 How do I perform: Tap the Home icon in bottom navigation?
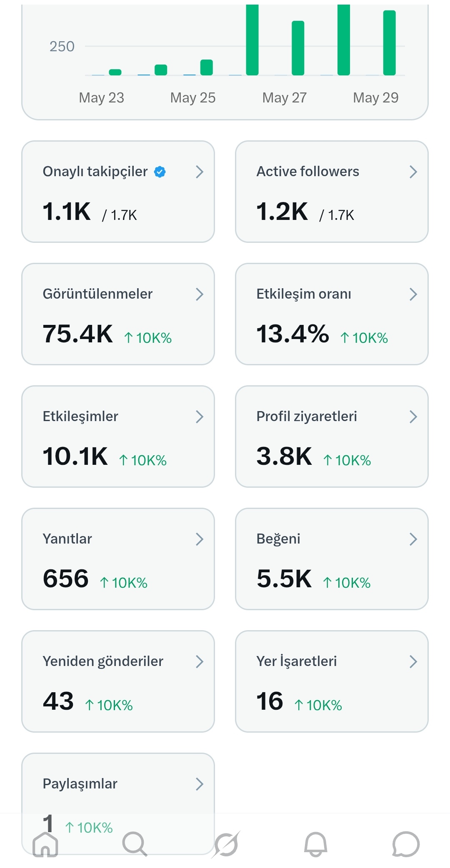pyautogui.click(x=45, y=844)
